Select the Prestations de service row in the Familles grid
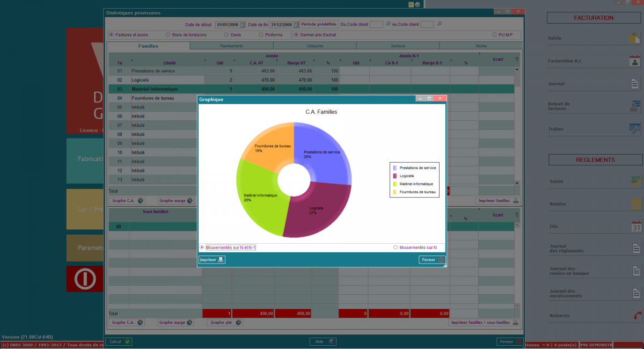Image resolution: width=644 pixels, height=349 pixels. (x=311, y=70)
